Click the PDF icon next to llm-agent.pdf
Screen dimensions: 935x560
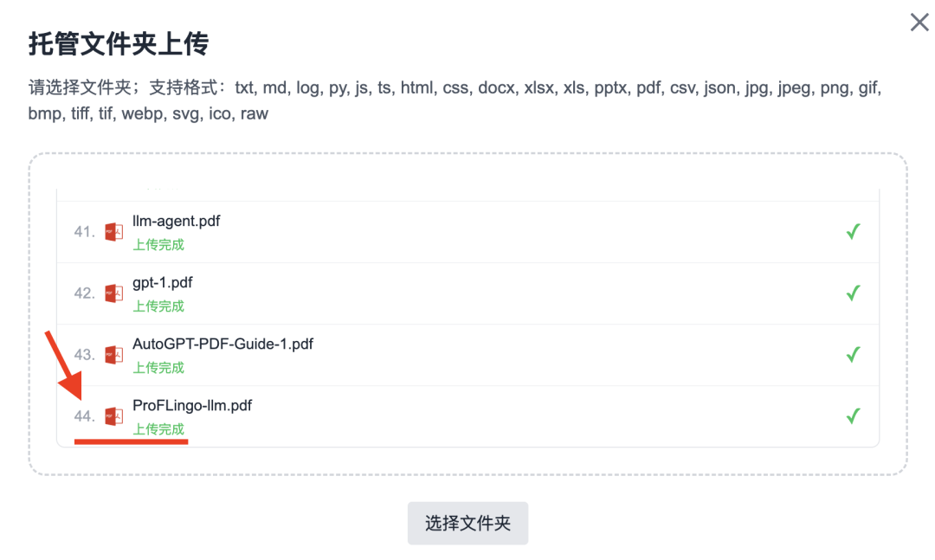click(113, 231)
